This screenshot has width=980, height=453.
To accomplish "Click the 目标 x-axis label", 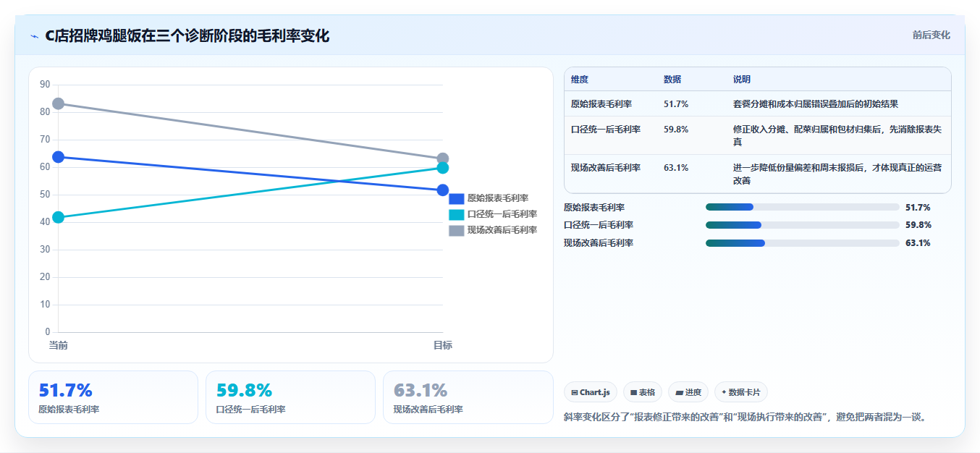I will coord(443,345).
